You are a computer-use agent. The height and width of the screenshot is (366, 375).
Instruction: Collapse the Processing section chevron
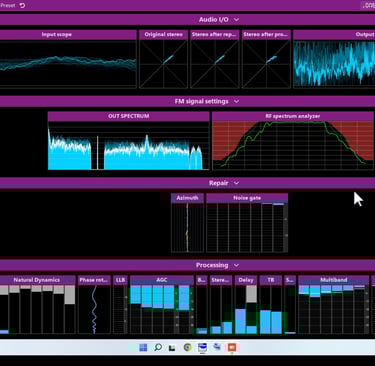[236, 265]
